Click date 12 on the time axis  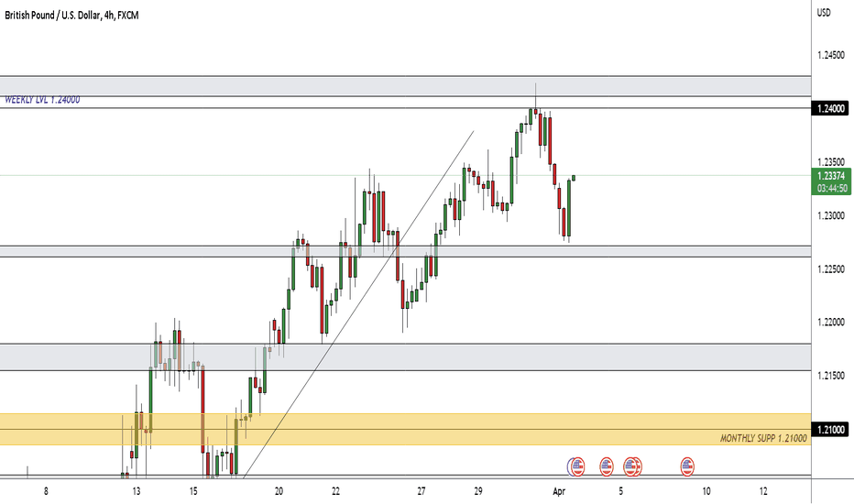click(x=763, y=491)
